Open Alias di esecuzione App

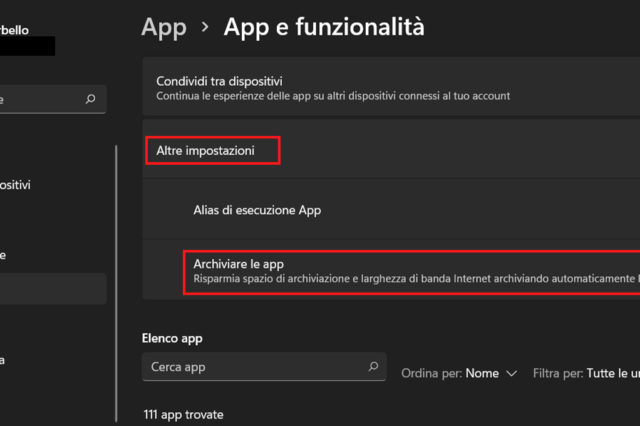coord(257,210)
